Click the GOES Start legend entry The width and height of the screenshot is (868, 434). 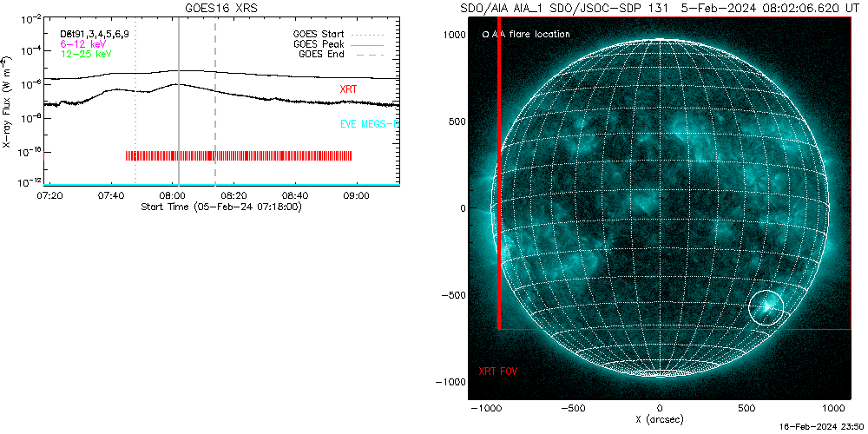click(x=339, y=34)
